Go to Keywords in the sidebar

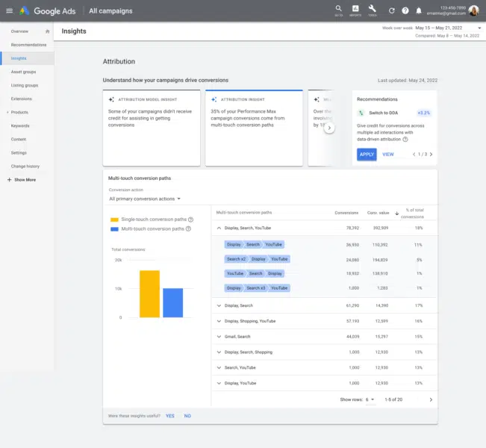pyautogui.click(x=20, y=125)
